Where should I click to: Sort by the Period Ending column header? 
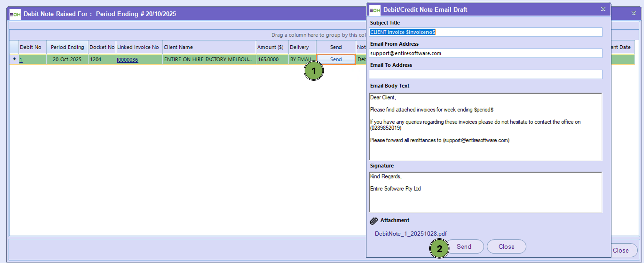click(x=67, y=47)
